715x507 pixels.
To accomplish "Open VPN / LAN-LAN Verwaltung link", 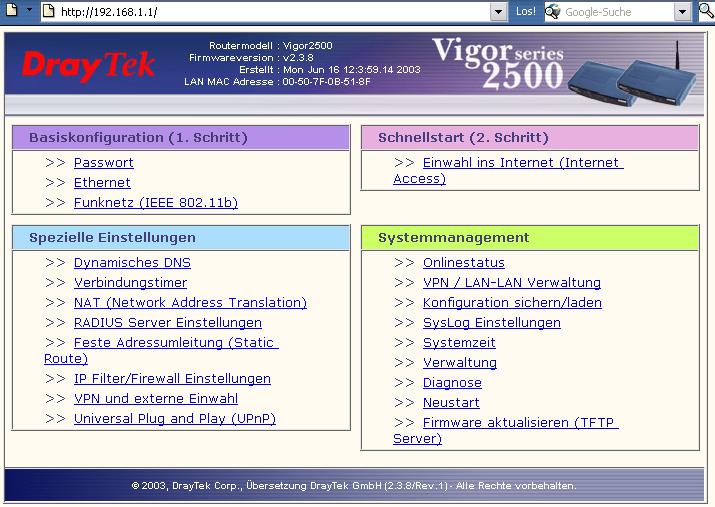I will 512,283.
